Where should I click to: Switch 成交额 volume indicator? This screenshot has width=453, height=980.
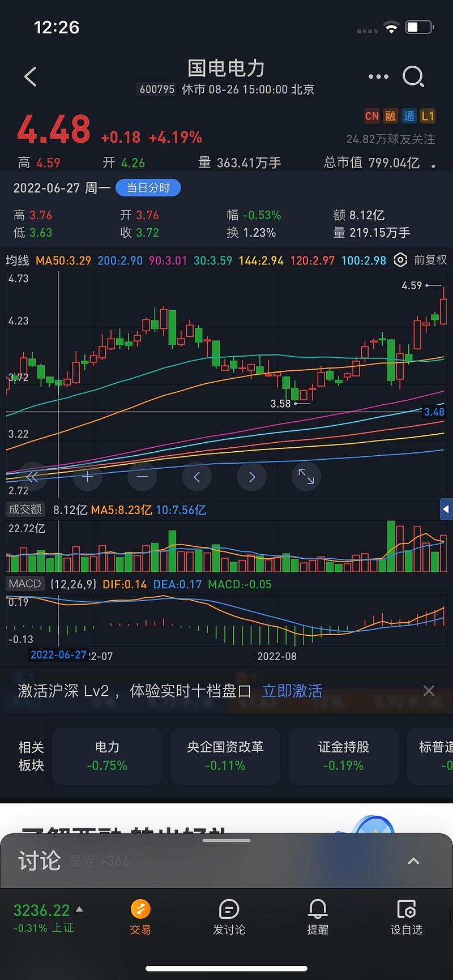25,510
